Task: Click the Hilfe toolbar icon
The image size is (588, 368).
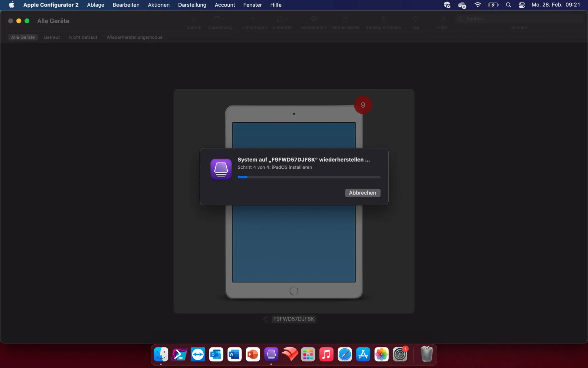Action: tap(442, 19)
